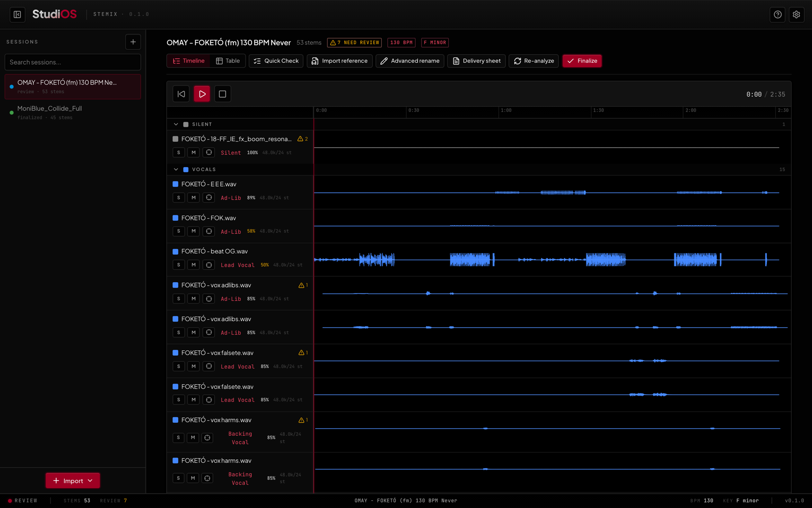The width and height of the screenshot is (812, 508).
Task: Focus the Search sessions field
Action: (x=73, y=62)
